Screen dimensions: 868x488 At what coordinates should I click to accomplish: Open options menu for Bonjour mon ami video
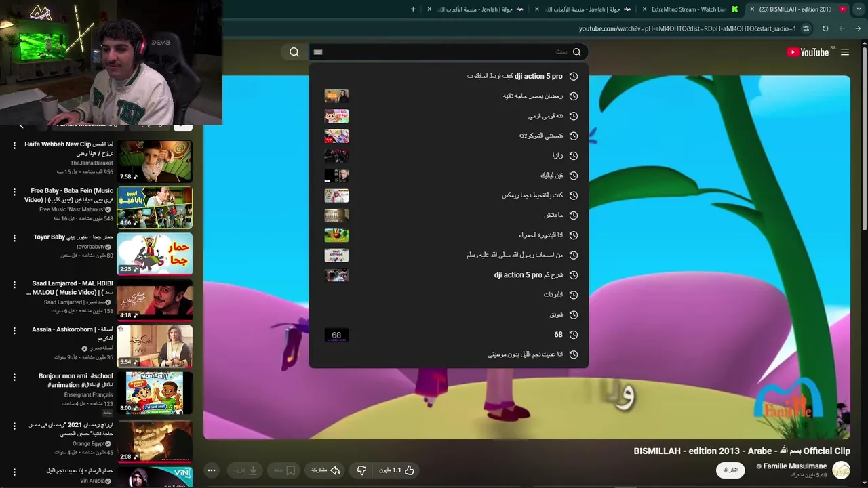pyautogui.click(x=14, y=377)
